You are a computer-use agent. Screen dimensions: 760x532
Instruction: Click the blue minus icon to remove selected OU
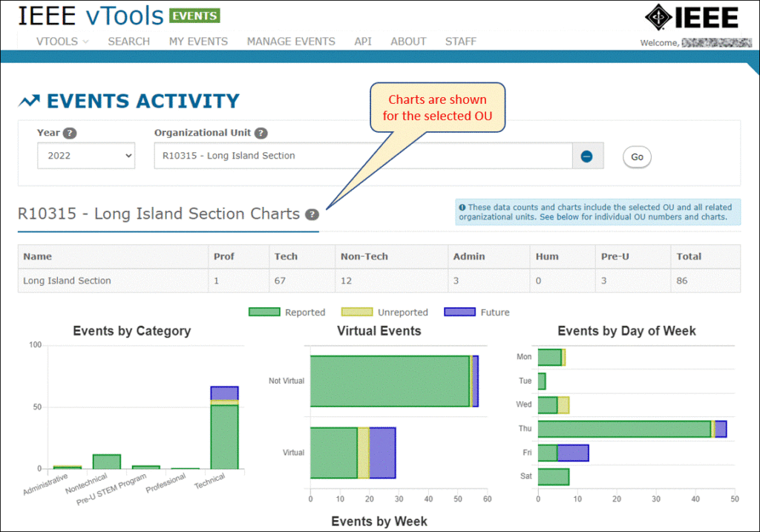pos(586,157)
